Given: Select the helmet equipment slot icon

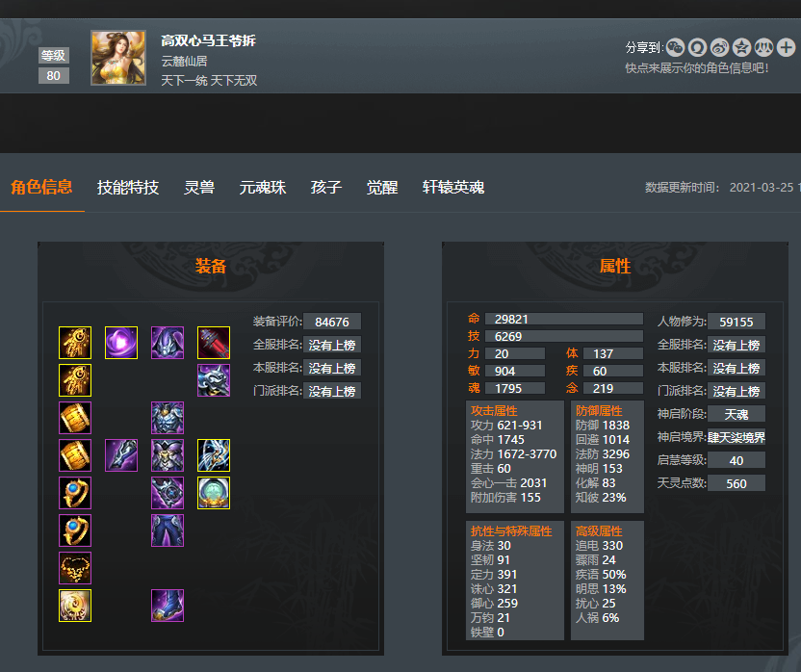Looking at the screenshot, I should click(x=168, y=343).
